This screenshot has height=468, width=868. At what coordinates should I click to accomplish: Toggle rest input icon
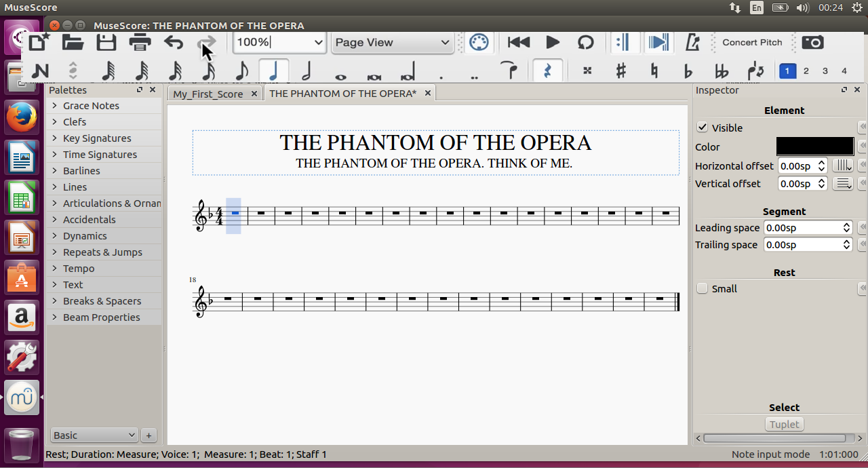(x=548, y=71)
